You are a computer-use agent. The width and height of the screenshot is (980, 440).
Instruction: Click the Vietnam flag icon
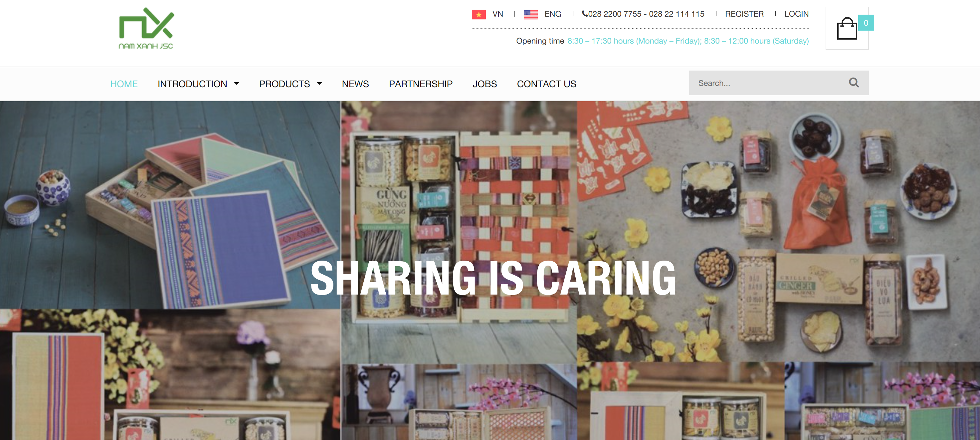pos(478,14)
